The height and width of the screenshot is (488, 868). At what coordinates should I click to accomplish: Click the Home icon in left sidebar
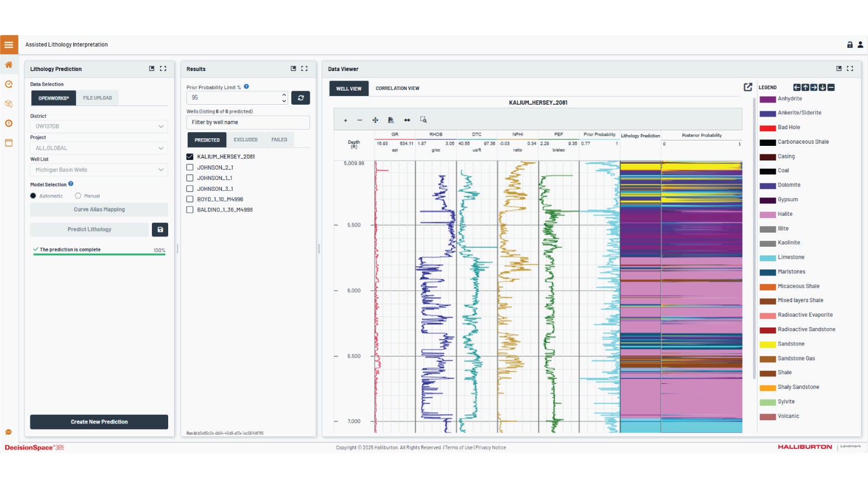[9, 65]
